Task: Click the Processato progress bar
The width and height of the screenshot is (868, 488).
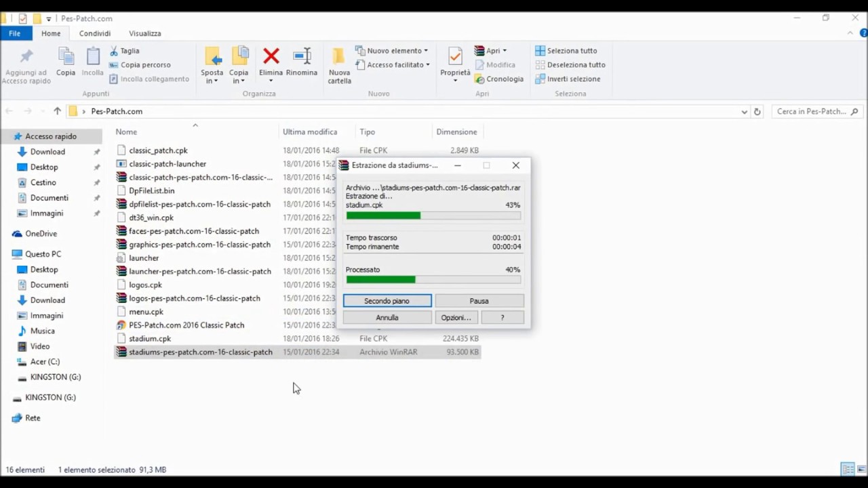Action: point(433,279)
